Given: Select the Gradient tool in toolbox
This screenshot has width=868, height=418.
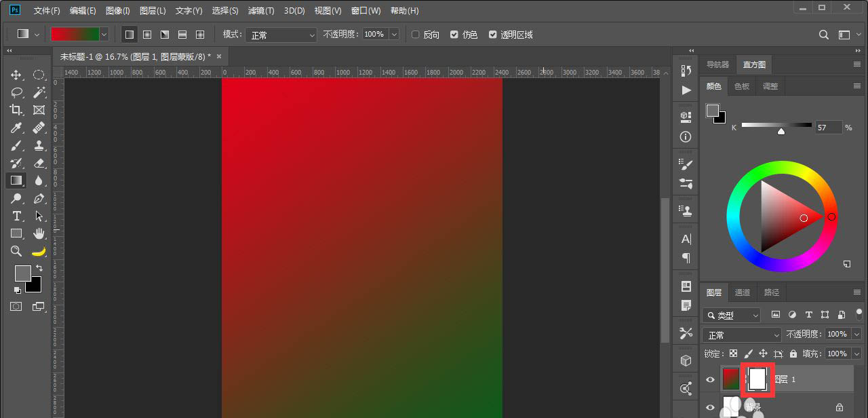Looking at the screenshot, I should tap(16, 180).
